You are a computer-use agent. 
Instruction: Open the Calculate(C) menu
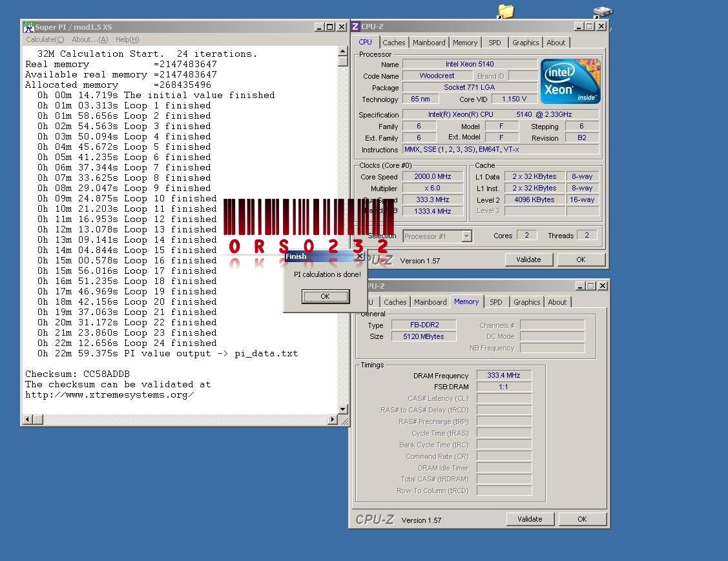45,39
